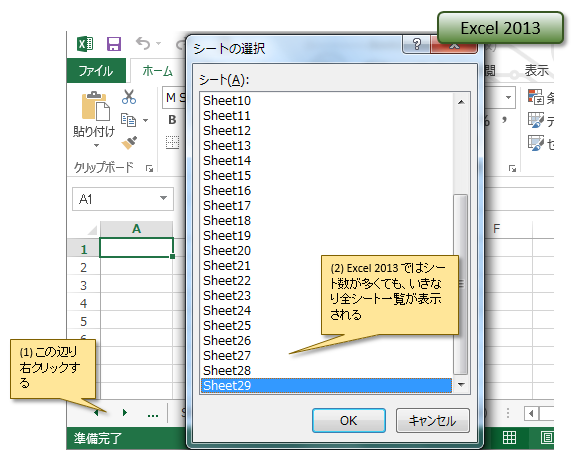
Task: Click cell styles icon in ribbon
Action: 536,143
